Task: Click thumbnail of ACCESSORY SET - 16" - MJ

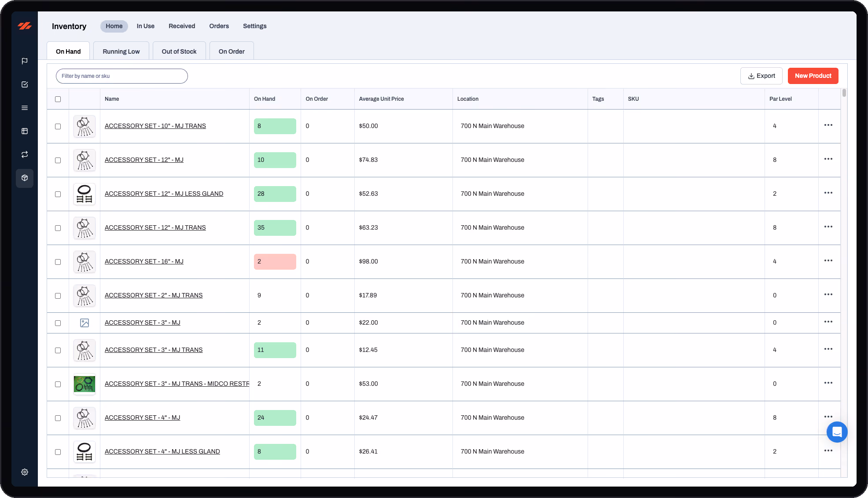Action: pyautogui.click(x=85, y=262)
